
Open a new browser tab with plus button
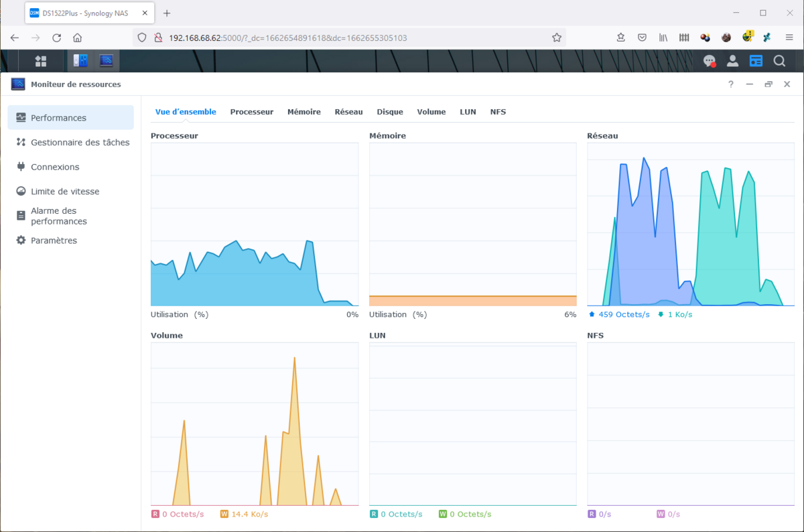pos(167,13)
